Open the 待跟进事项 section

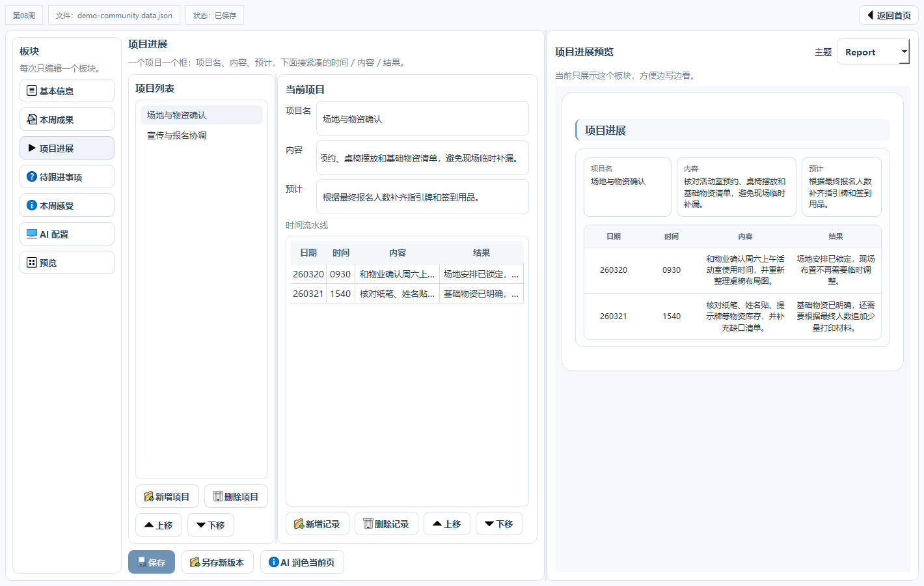pyautogui.click(x=67, y=176)
